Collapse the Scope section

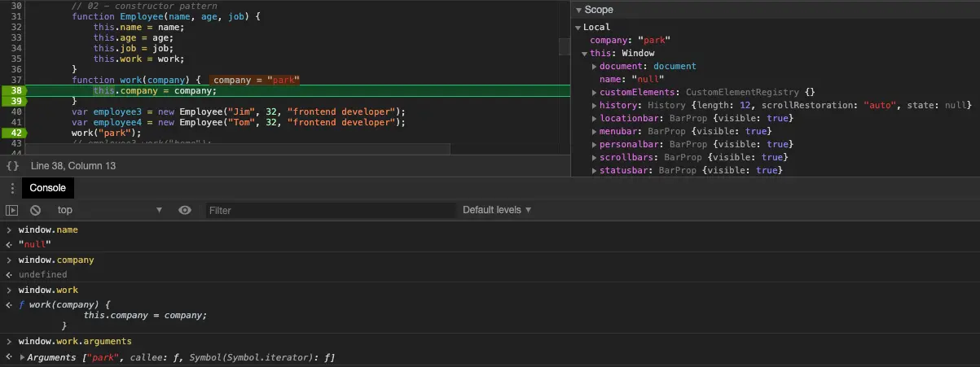(x=578, y=10)
